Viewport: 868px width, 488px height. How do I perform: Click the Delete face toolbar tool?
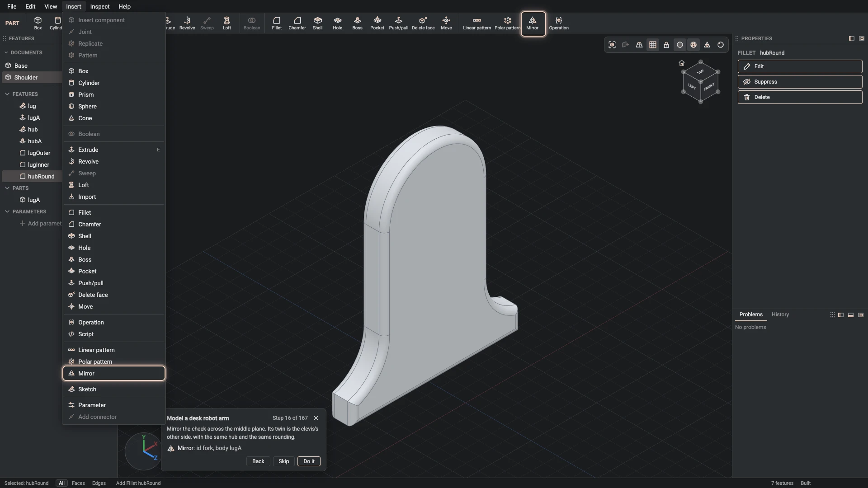[423, 23]
